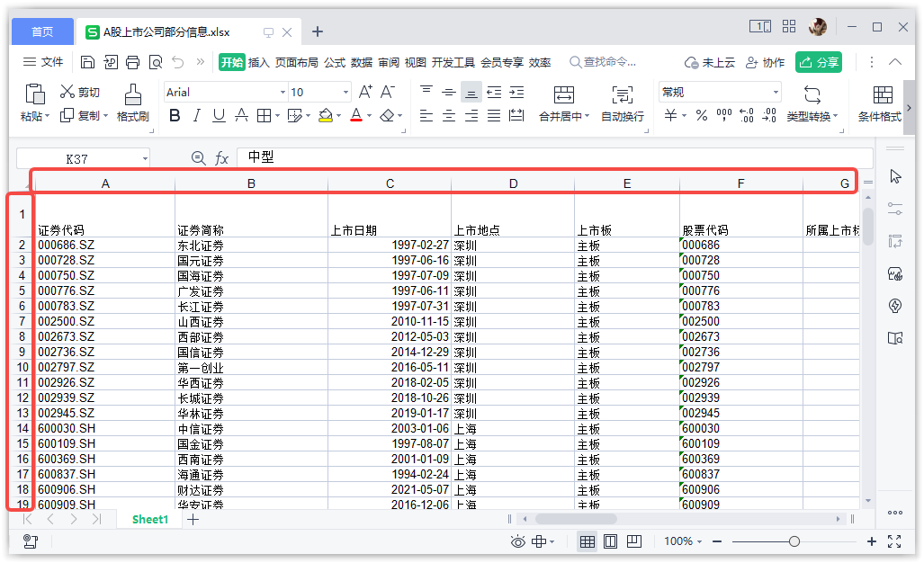Open currency symbol dropdown
Viewport: 924px width, 563px height.
684,116
